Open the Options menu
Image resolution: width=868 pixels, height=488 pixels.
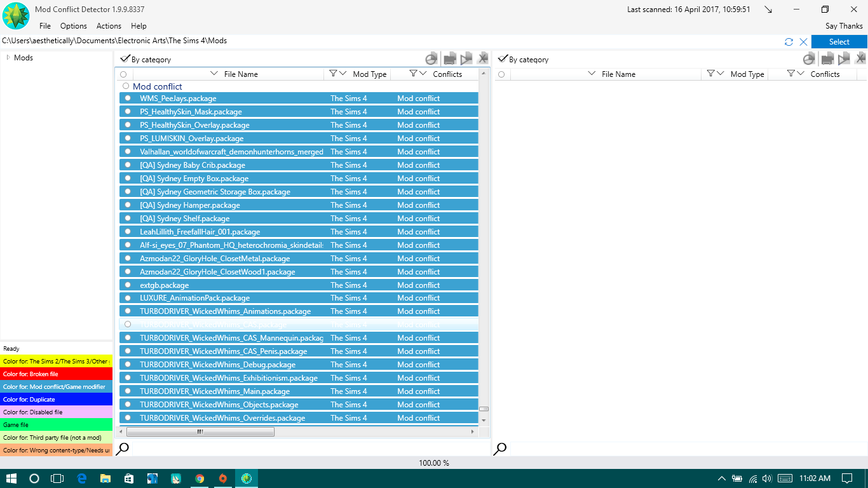[74, 26]
